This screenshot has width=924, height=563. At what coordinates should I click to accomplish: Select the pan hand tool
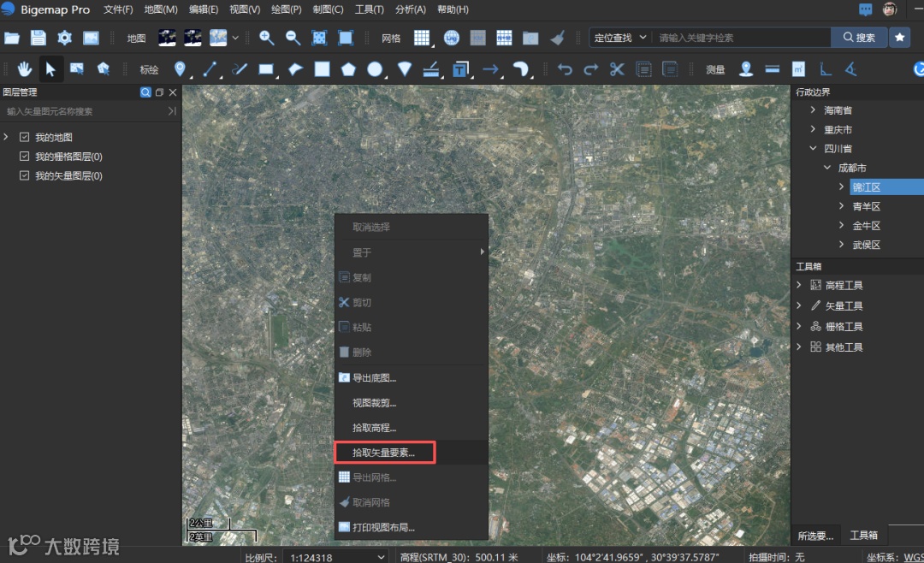[25, 69]
